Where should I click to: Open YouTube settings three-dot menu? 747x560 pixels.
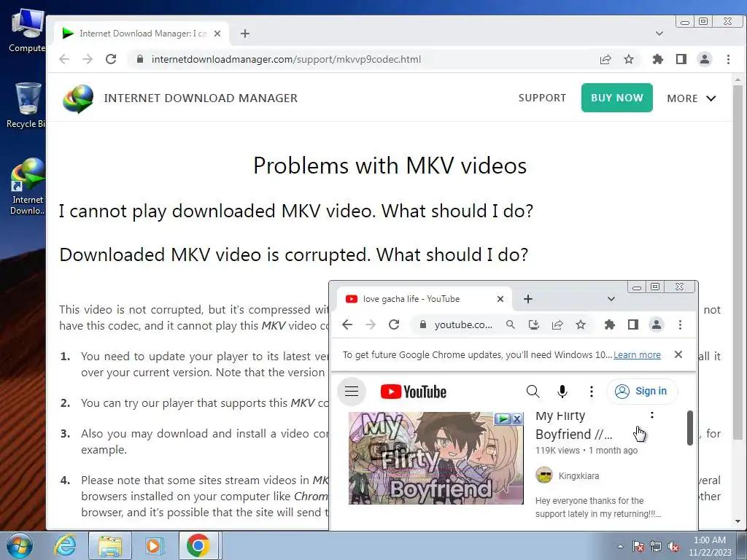[591, 392]
